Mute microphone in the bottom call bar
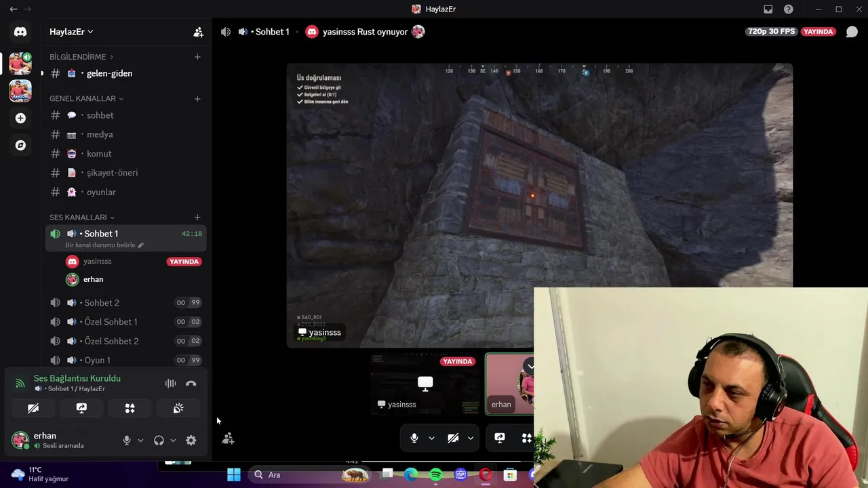This screenshot has height=488, width=868. pyautogui.click(x=414, y=439)
